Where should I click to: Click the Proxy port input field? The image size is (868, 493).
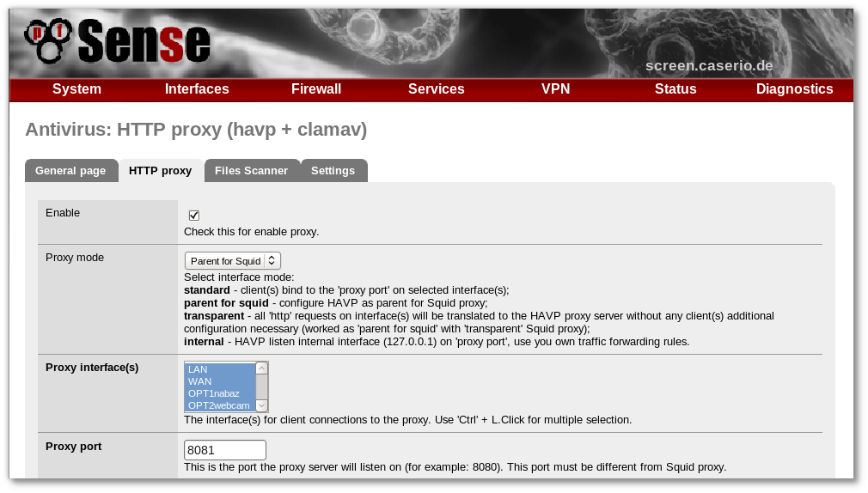coord(225,450)
